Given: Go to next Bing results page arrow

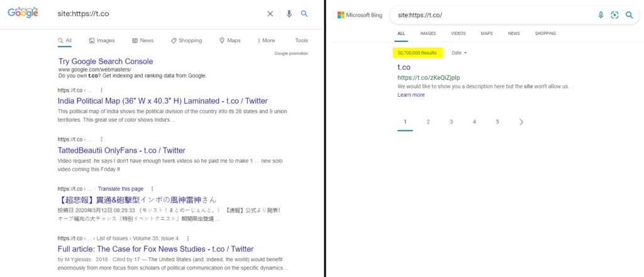Looking at the screenshot, I should point(521,122).
